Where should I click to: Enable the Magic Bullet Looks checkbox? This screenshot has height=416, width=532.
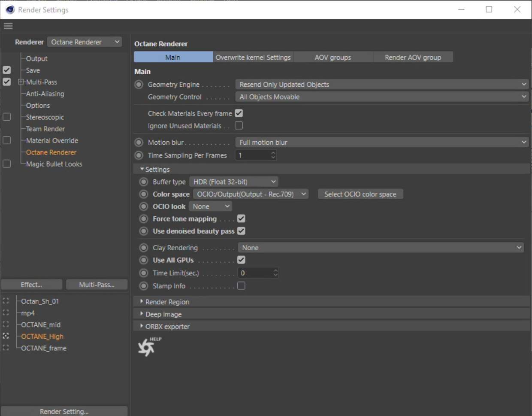tap(7, 164)
